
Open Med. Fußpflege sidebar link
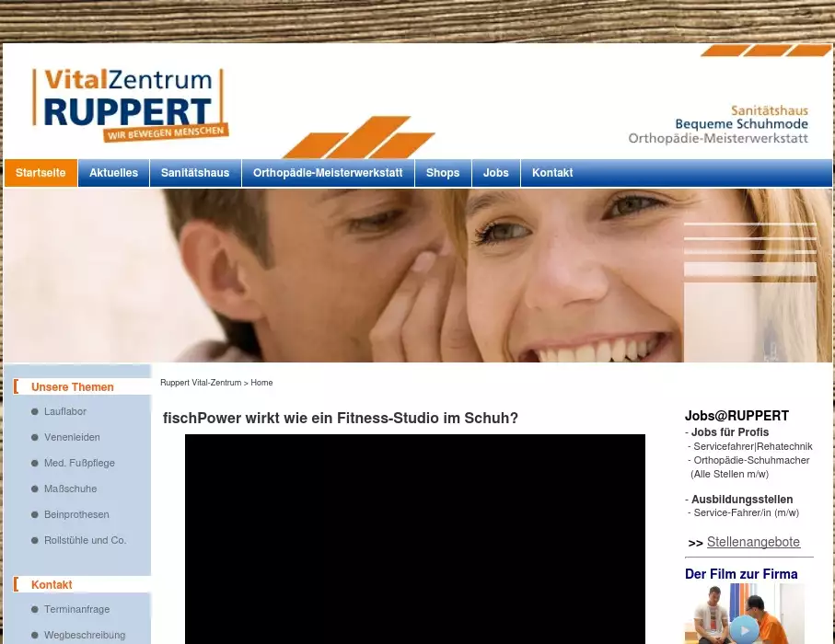click(79, 463)
